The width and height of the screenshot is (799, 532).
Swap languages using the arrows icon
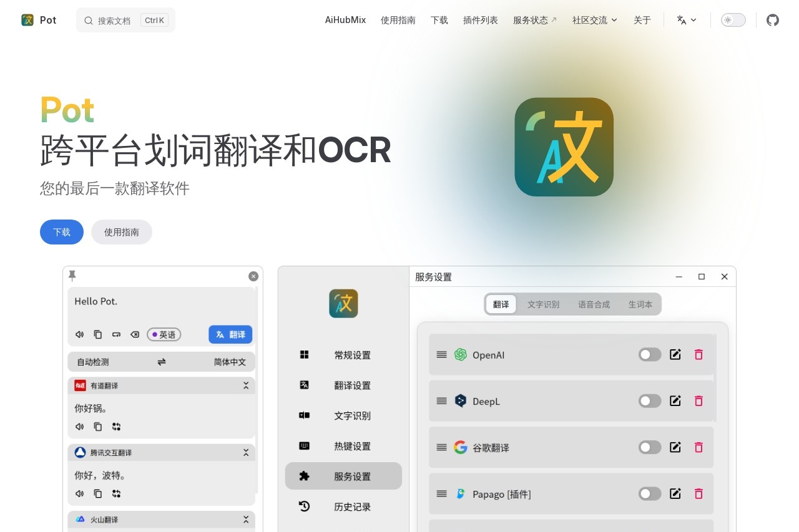(x=162, y=362)
